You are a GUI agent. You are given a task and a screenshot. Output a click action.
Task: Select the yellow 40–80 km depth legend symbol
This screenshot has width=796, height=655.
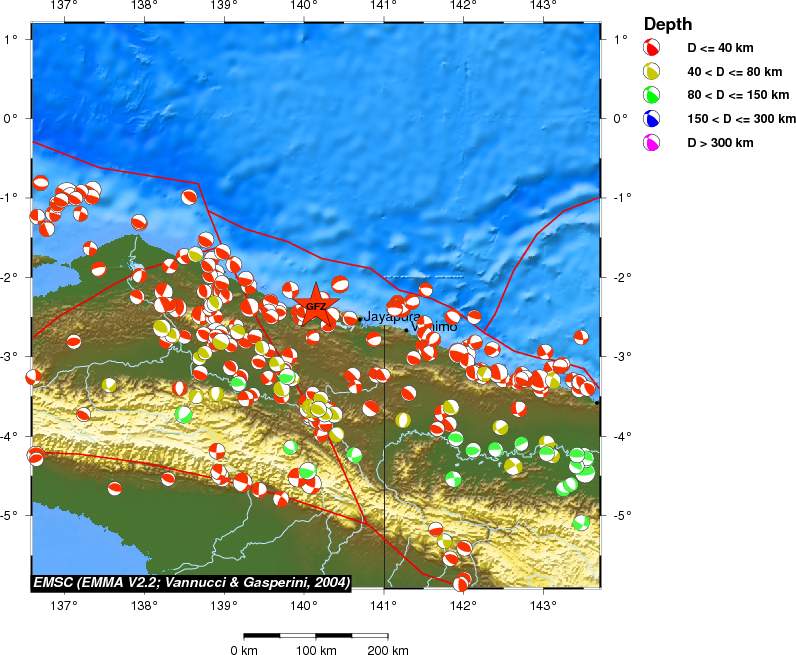(652, 72)
